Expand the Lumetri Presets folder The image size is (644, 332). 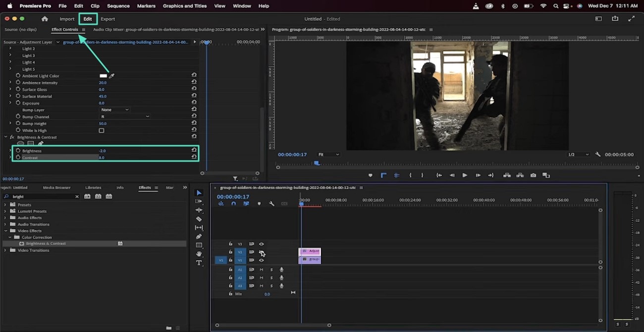pyautogui.click(x=5, y=211)
